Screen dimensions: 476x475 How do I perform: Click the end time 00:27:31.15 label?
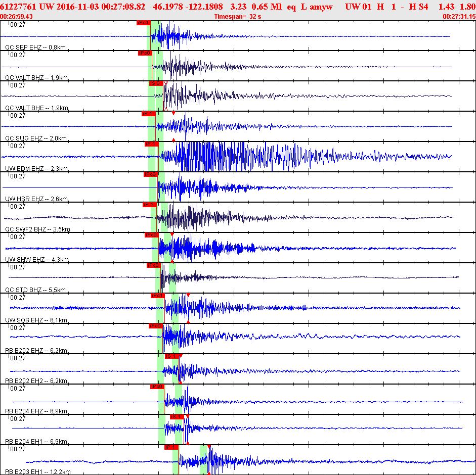(458, 17)
